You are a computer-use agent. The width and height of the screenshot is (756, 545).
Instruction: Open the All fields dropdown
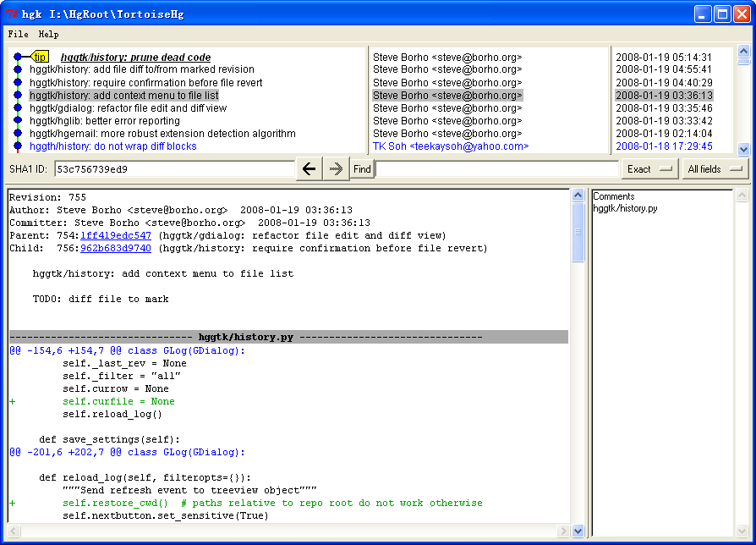click(x=715, y=168)
